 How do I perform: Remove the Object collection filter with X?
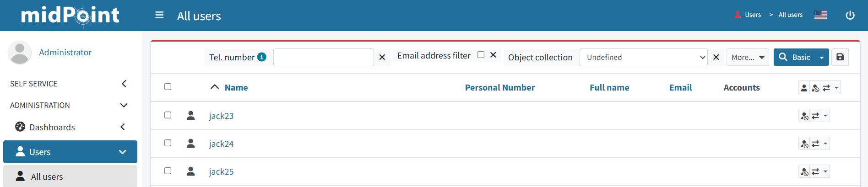[716, 57]
